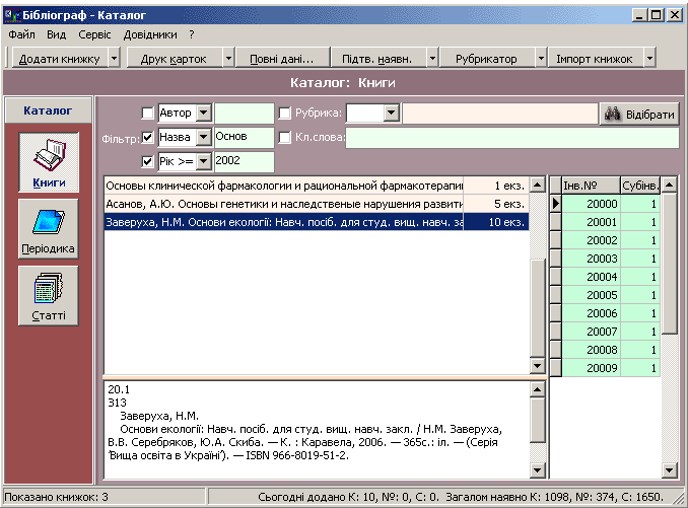Open dropdown arrow next to Додати книжку

click(113, 59)
